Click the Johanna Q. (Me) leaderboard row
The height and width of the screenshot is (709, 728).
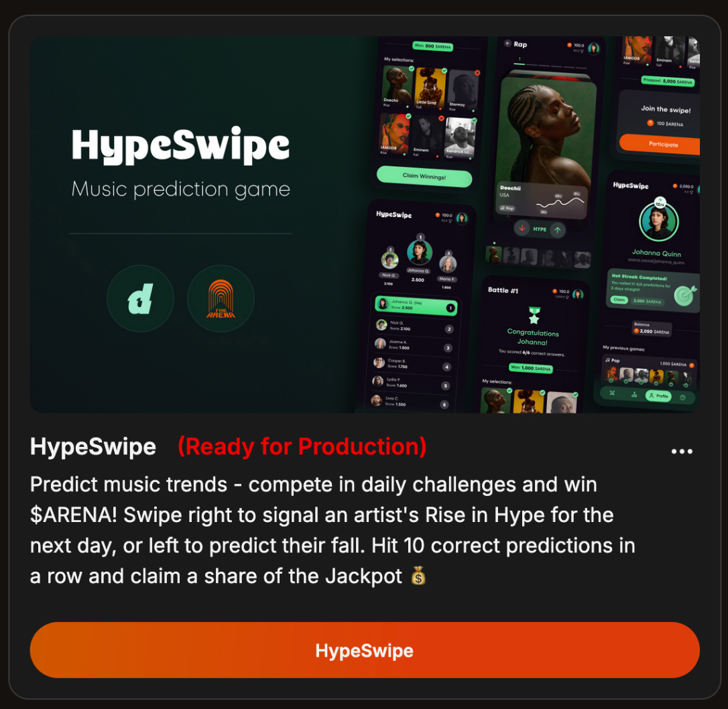(416, 306)
